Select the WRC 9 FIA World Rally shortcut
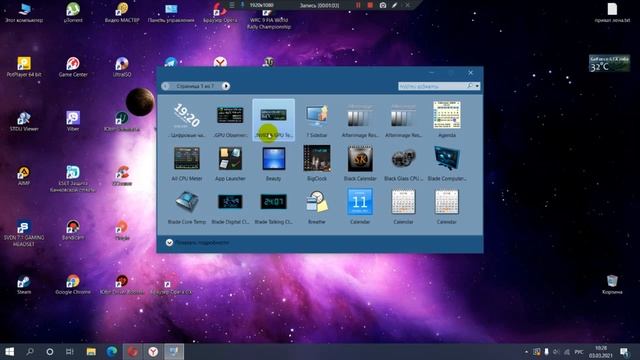 [269, 18]
